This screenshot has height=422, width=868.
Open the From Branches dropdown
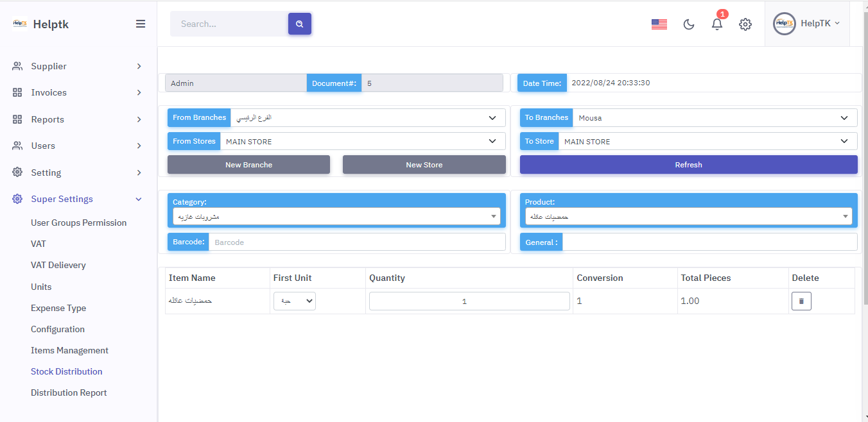[x=368, y=118]
